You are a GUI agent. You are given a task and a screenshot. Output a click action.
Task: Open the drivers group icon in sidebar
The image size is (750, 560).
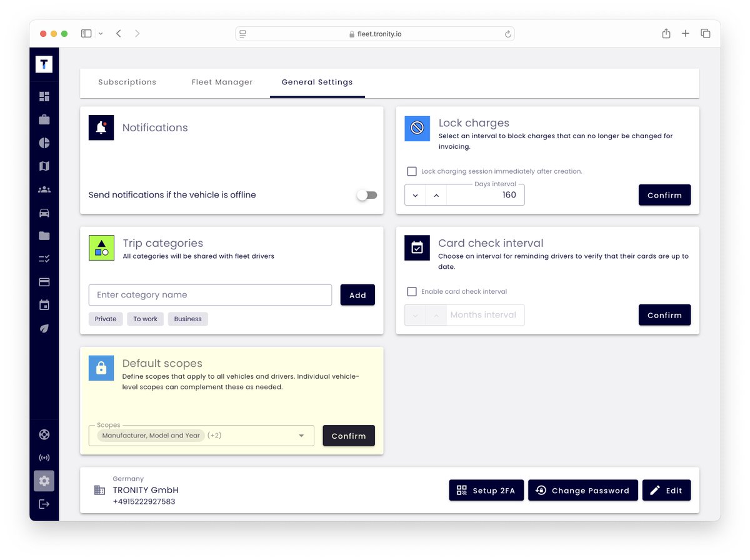[44, 189]
